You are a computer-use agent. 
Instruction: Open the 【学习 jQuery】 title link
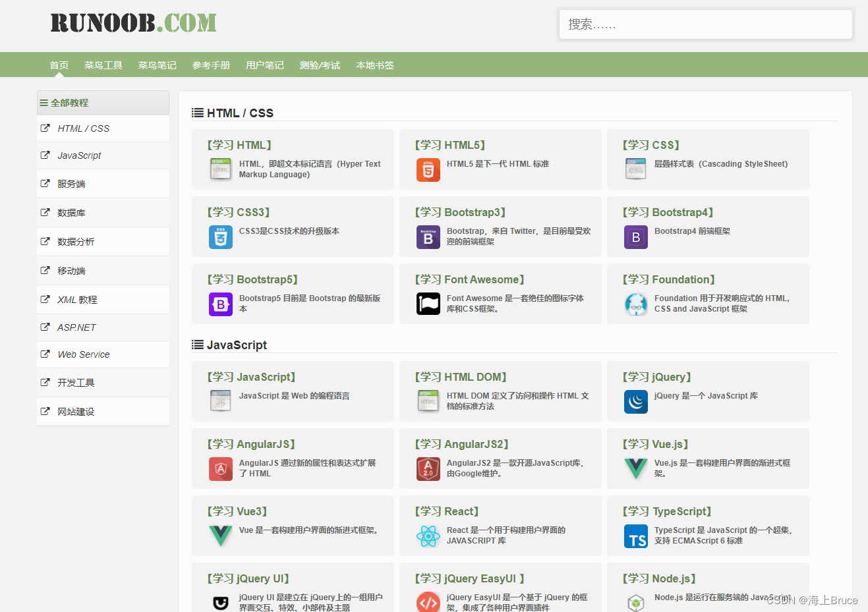point(657,377)
